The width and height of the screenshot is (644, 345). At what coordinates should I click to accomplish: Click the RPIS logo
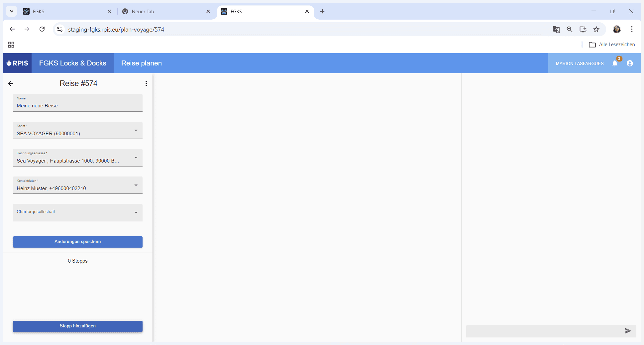[x=17, y=63]
